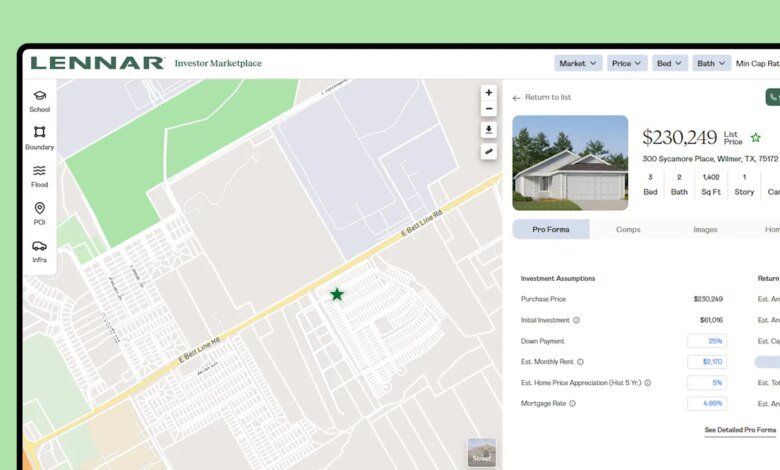The width and height of the screenshot is (780, 470).
Task: Click the $230,249 list price
Action: (x=680, y=137)
